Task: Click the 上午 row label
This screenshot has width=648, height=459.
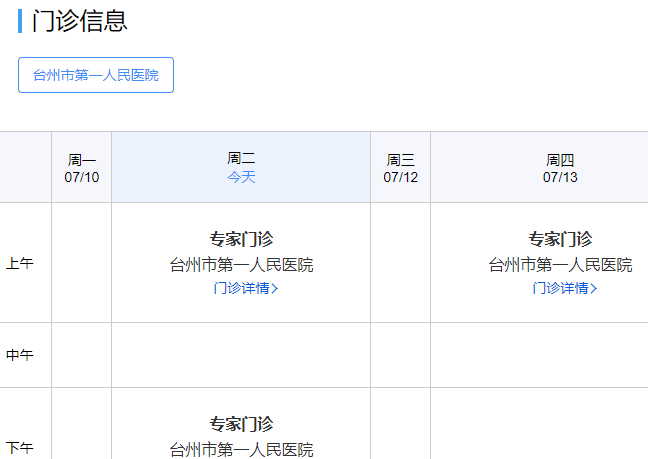Action: pos(20,264)
